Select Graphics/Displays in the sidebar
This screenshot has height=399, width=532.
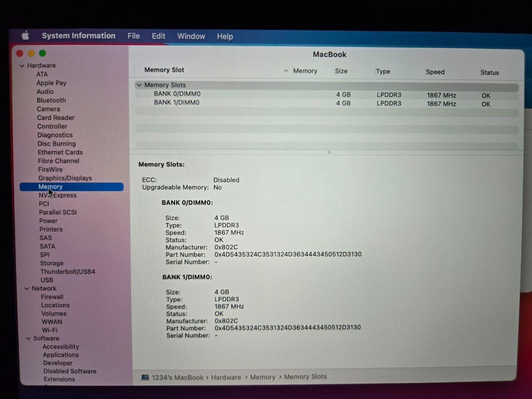pos(65,178)
